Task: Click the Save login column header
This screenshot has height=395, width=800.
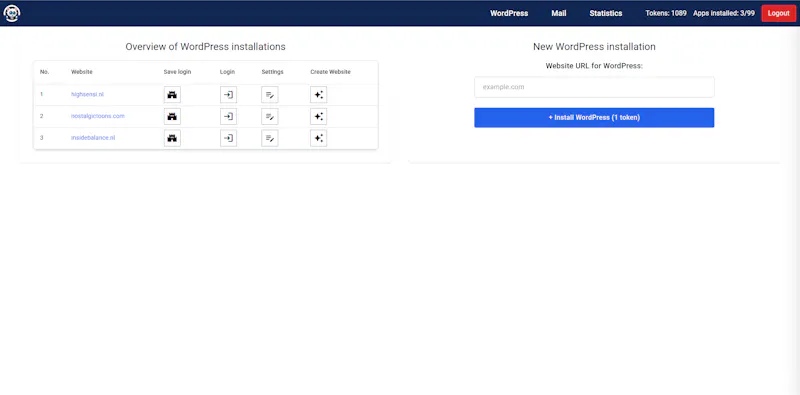Action: [177, 72]
